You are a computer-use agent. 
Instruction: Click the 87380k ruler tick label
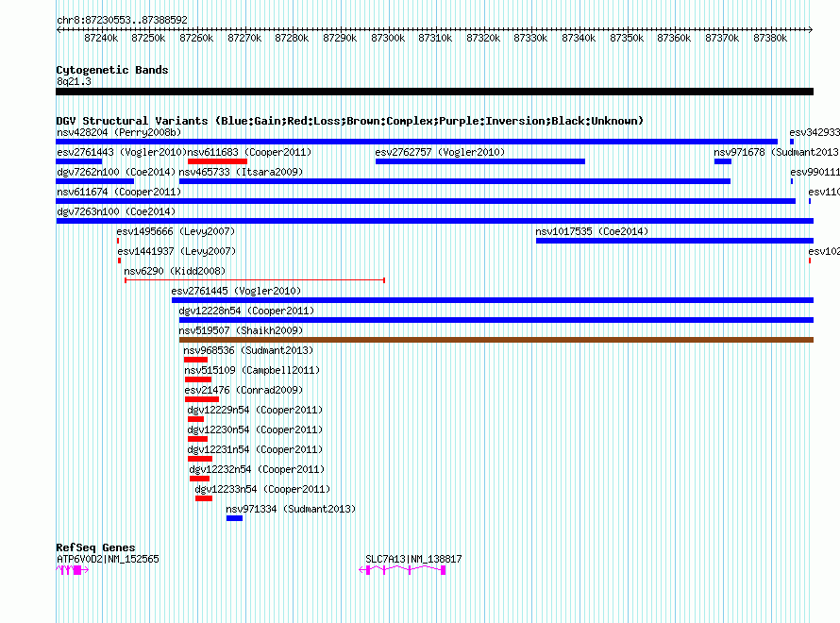tap(770, 38)
